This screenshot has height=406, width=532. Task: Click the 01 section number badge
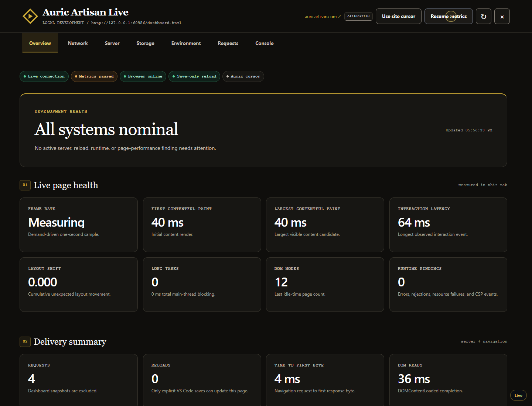click(25, 185)
